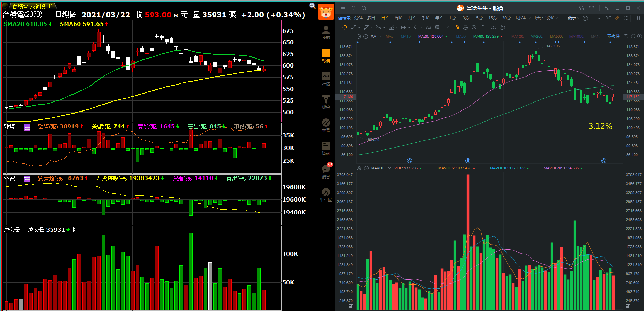Expand the line drawing tool dropdown
This screenshot has width=644, height=311.
coord(359,27)
